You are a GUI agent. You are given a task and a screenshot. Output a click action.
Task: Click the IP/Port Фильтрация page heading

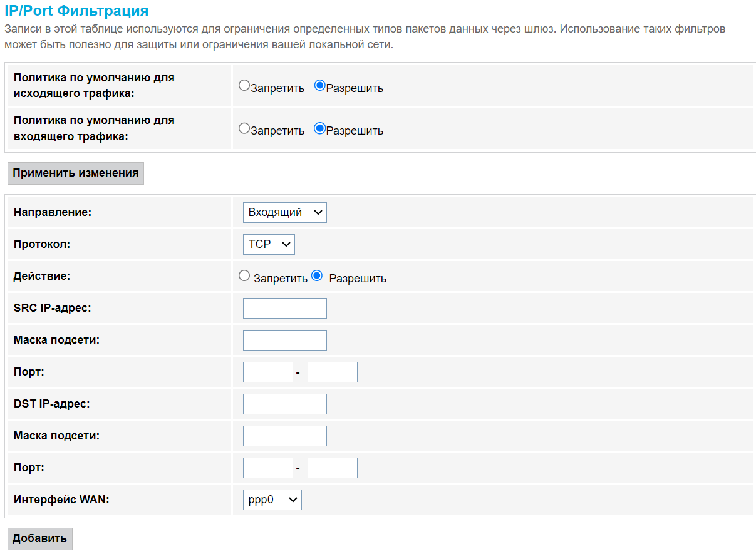[76, 11]
